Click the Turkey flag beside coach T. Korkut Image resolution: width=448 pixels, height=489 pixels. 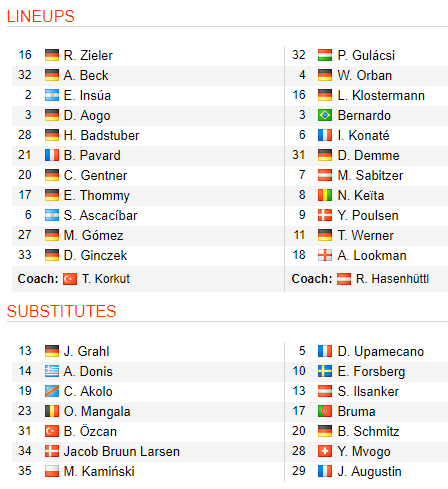(x=70, y=279)
